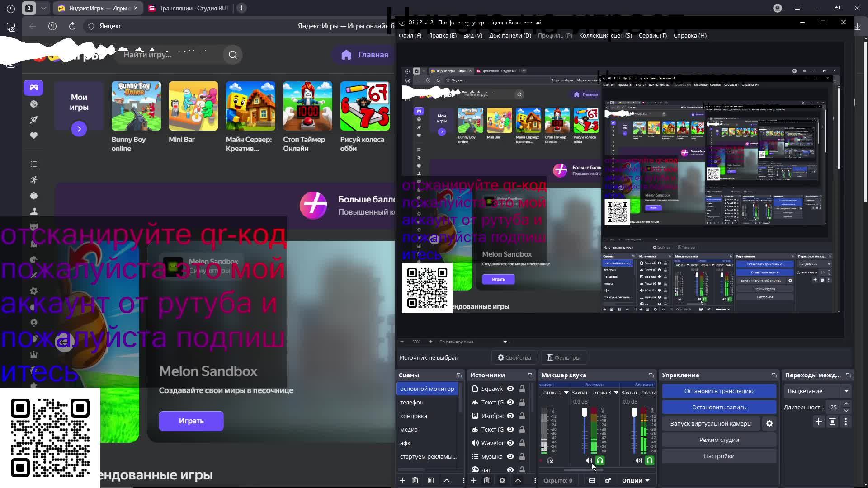Enable Режим студии

click(x=719, y=440)
